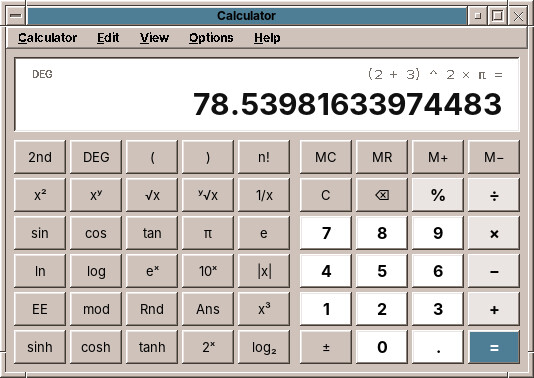Open the View menu
The width and height of the screenshot is (534, 378).
tap(154, 38)
